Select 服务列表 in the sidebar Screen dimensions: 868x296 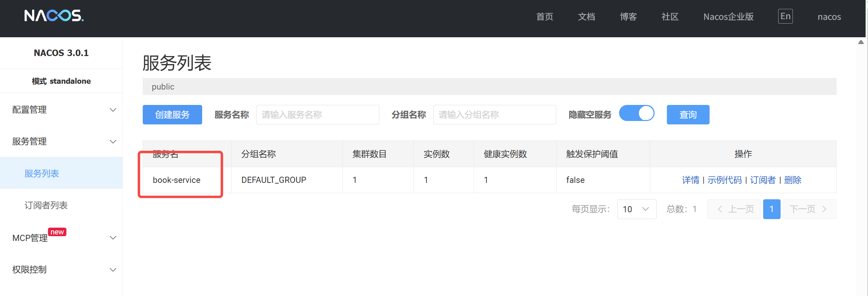coord(42,174)
